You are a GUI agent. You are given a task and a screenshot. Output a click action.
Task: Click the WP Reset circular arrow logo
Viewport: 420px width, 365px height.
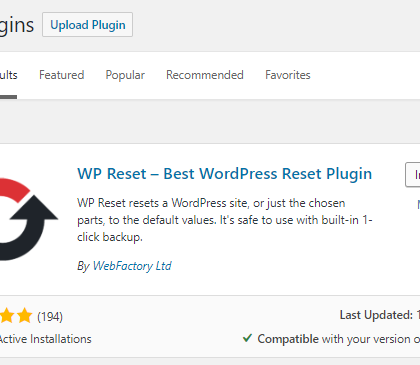click(x=29, y=219)
